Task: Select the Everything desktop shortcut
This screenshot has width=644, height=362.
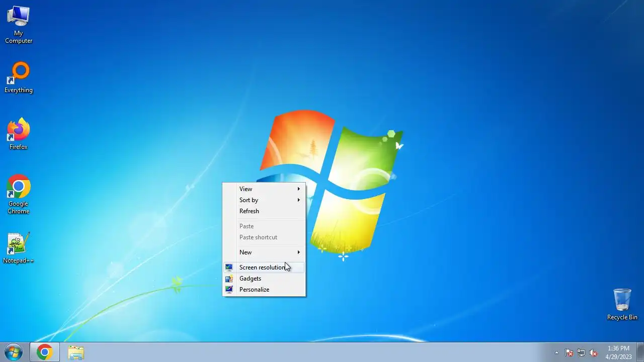Action: click(19, 78)
